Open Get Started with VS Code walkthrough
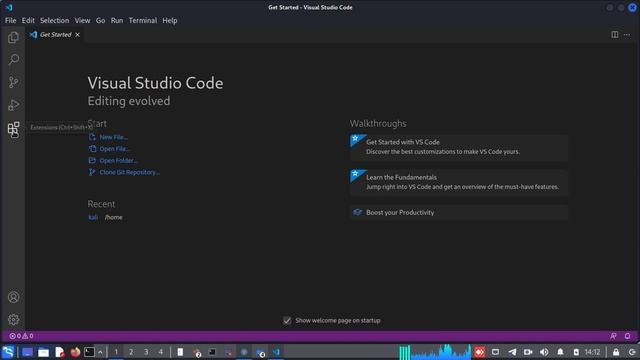 tap(459, 147)
